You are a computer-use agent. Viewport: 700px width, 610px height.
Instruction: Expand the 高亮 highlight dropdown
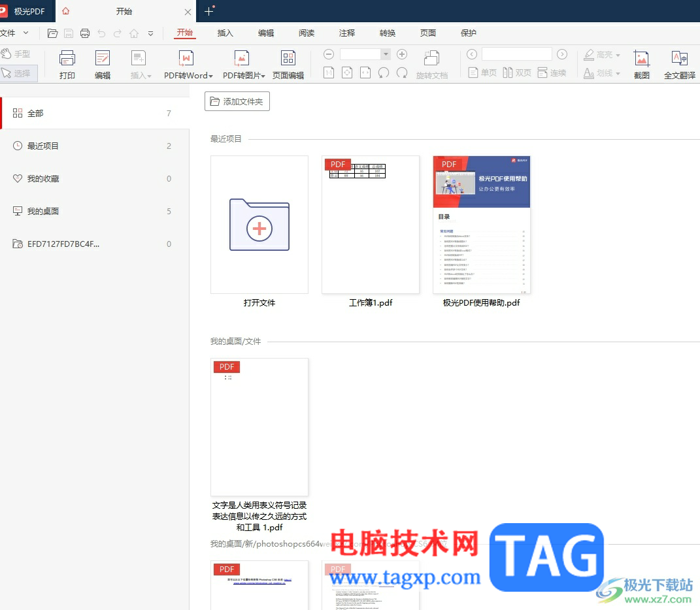tap(618, 55)
